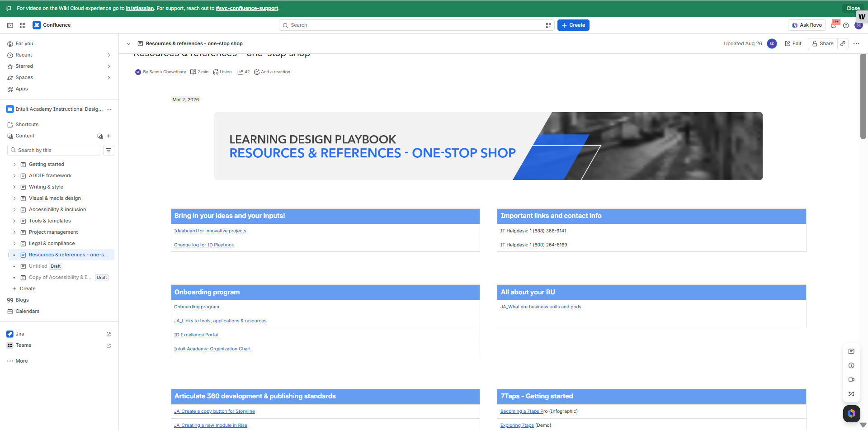Open space options ellipsis for Intuit Academy
This screenshot has width=868, height=430.
click(x=108, y=109)
